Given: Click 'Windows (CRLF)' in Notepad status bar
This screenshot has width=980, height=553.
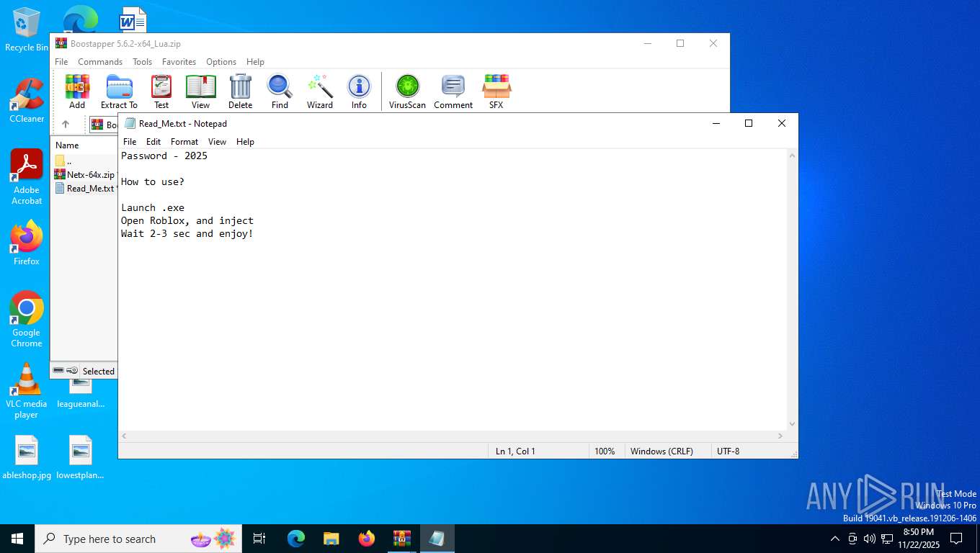Looking at the screenshot, I should [661, 451].
